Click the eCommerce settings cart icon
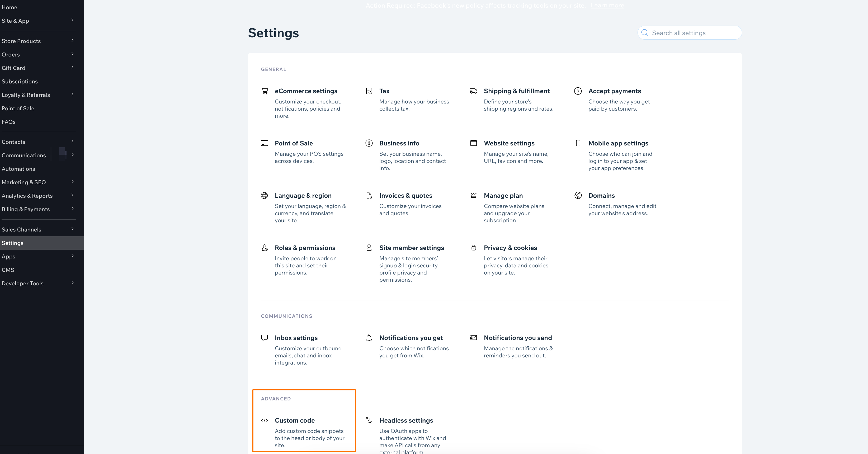 pos(265,91)
